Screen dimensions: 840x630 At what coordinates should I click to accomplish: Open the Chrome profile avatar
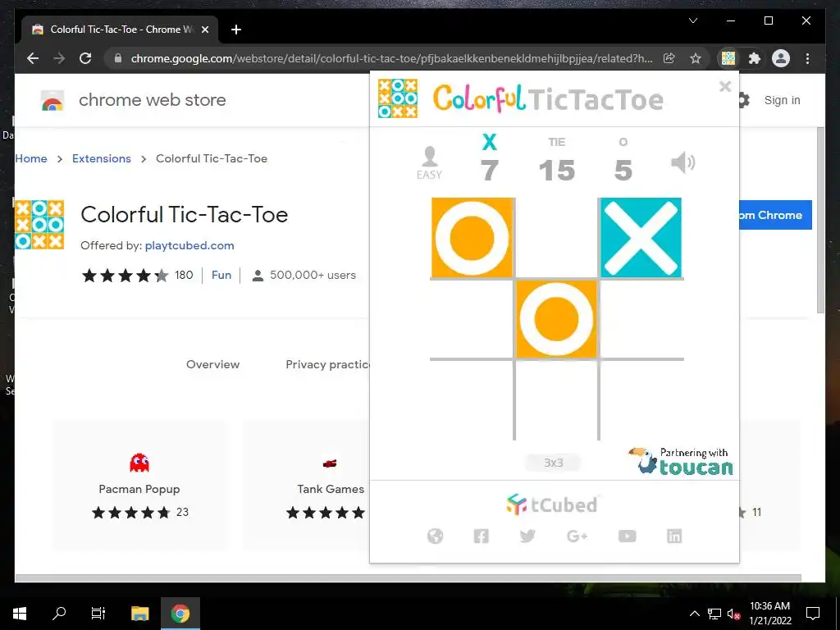click(781, 58)
